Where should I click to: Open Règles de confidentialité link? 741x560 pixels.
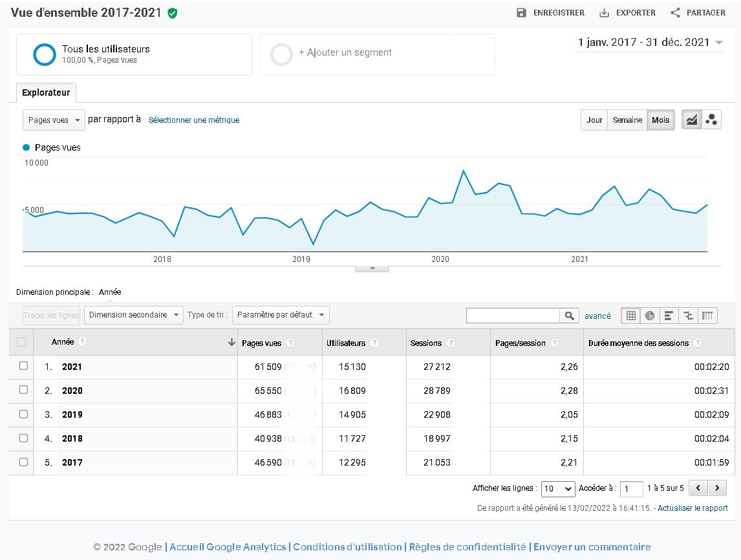467,547
